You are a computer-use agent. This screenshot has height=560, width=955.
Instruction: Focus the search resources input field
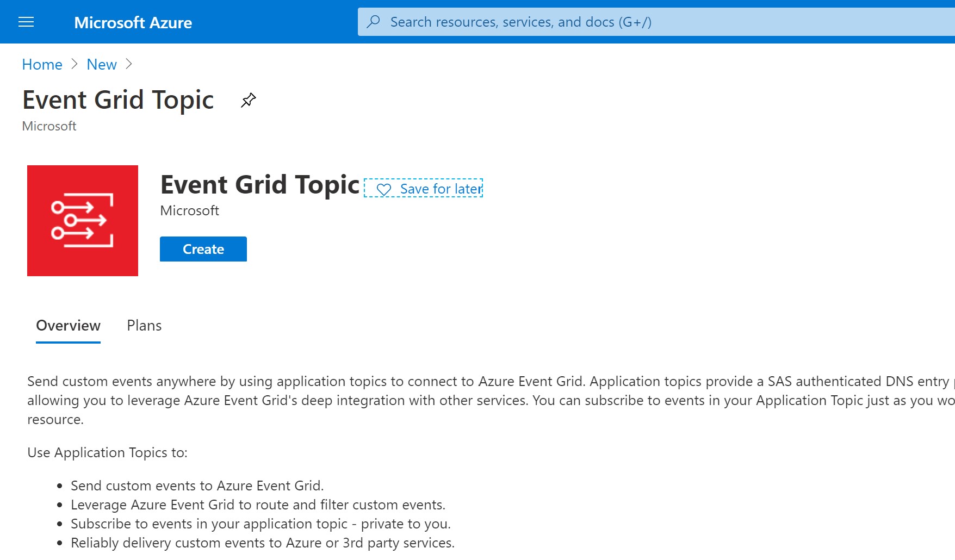click(x=656, y=22)
